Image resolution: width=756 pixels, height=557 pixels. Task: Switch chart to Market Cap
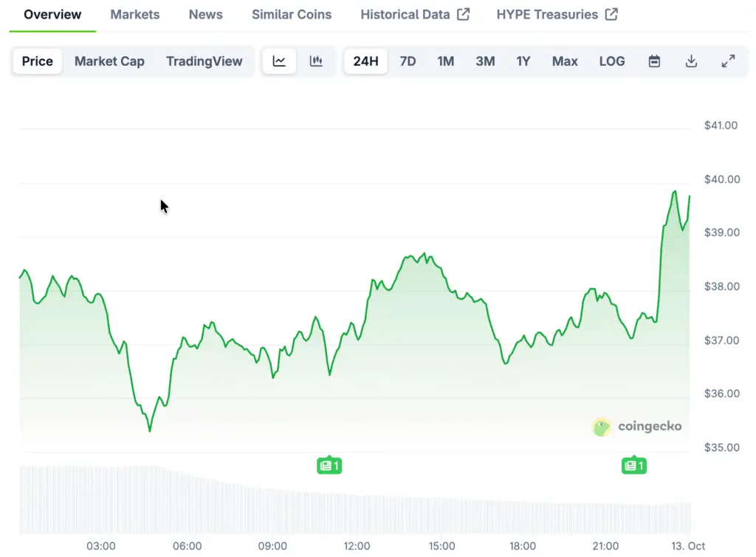(x=109, y=61)
